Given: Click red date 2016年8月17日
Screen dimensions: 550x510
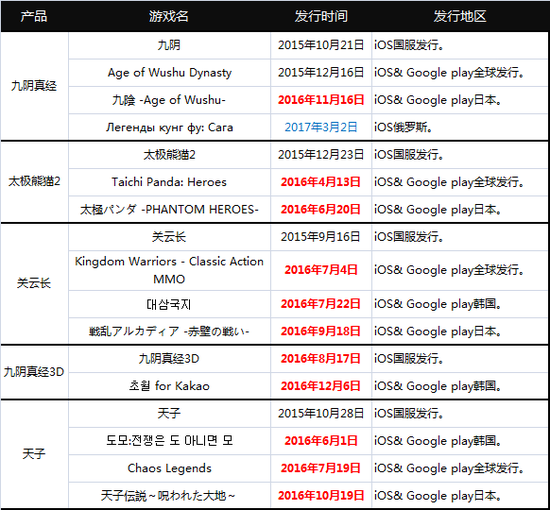Looking at the screenshot, I should 321,358.
